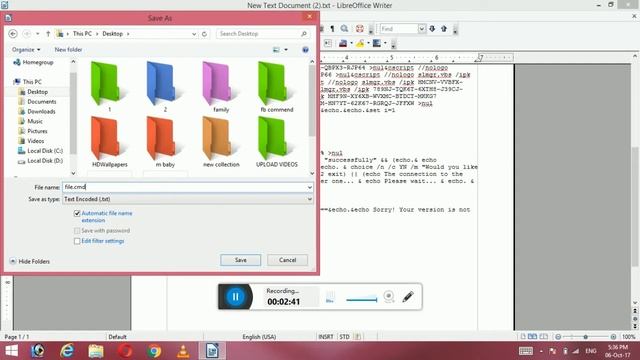
Task: Expand File name history dropdown
Action: click(x=310, y=187)
